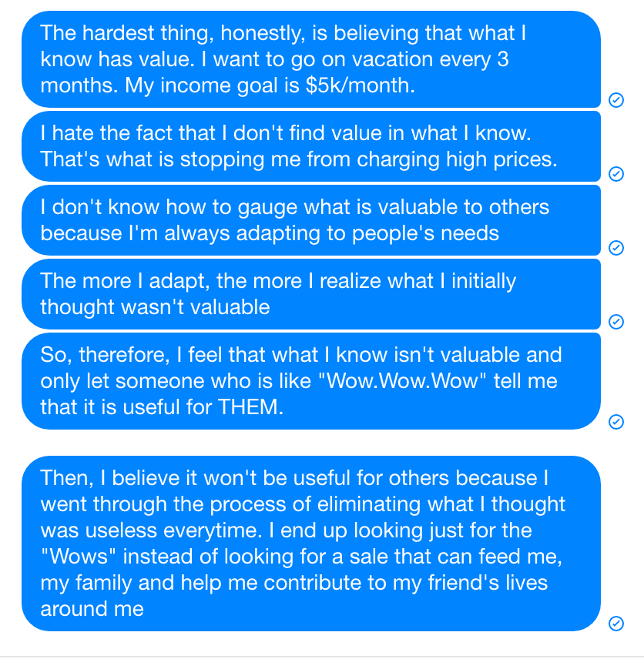
Task: Click delivered checkmark beside "adapting to people's needs" message
Action: click(615, 247)
